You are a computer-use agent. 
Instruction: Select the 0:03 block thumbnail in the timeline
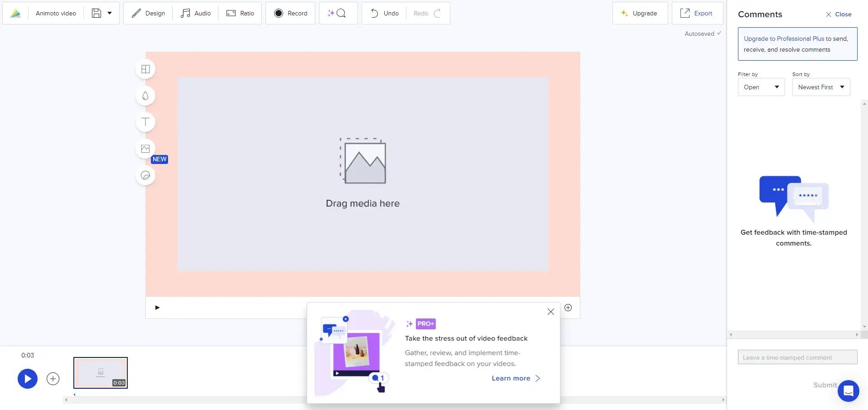coord(101,372)
